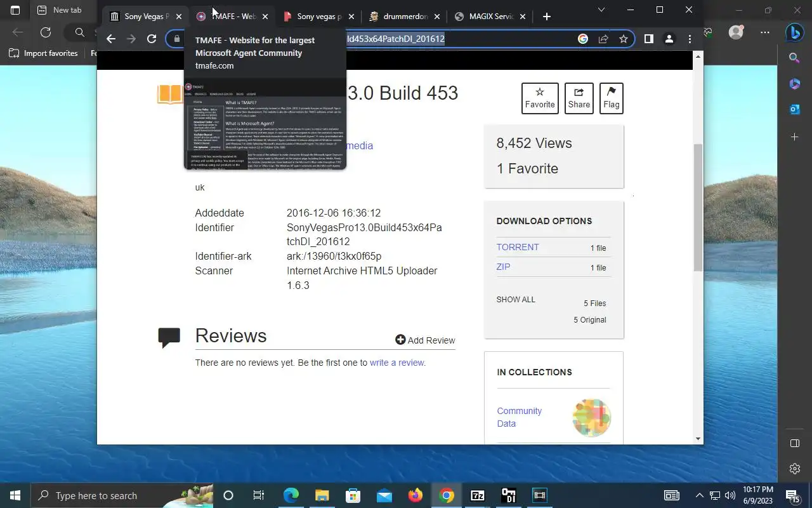Click the lock site-info icon

177,39
